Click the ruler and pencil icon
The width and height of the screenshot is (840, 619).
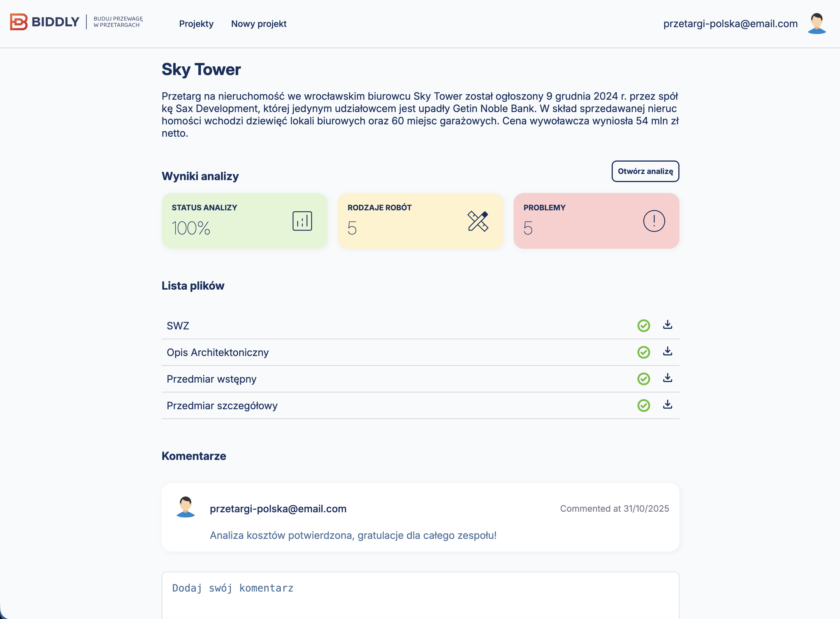pyautogui.click(x=477, y=221)
